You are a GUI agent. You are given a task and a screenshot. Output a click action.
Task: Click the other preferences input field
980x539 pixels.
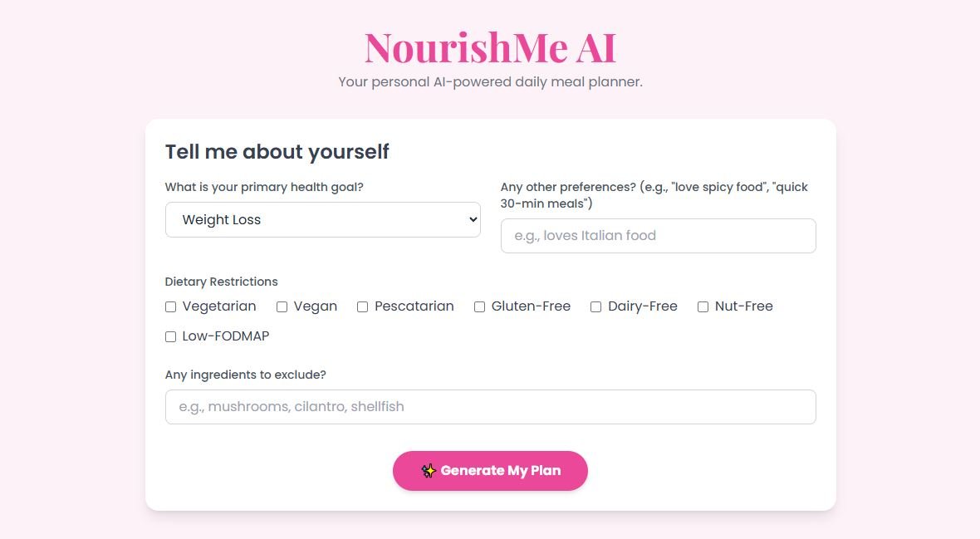pyautogui.click(x=658, y=236)
